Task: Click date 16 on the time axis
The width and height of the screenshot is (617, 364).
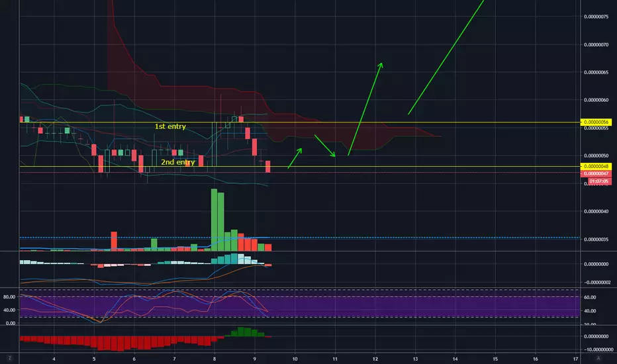Action: 536,359
